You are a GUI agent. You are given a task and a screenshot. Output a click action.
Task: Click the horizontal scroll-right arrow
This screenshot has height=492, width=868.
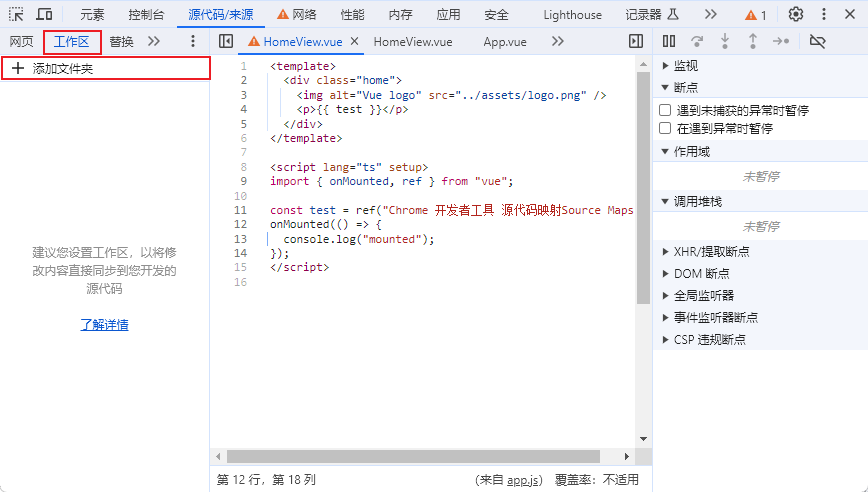(x=627, y=457)
